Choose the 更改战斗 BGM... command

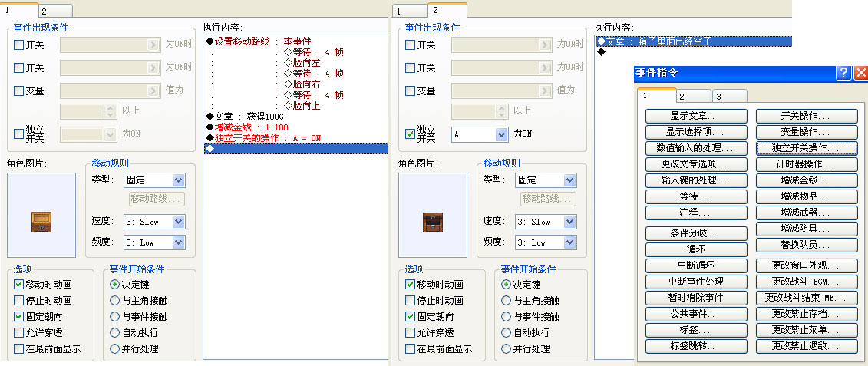807,282
